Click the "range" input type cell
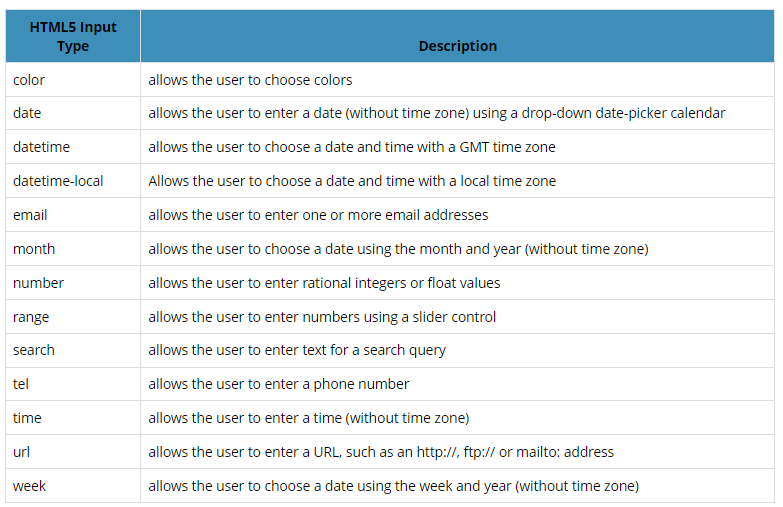The width and height of the screenshot is (783, 507). 31,317
